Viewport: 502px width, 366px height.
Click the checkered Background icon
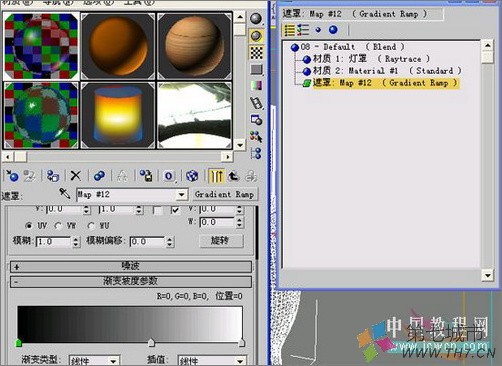point(256,52)
